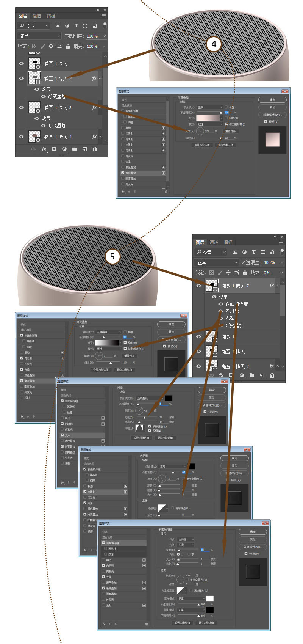
Task: Switch to 路径 tab in upper Layers panel
Action: click(51, 16)
